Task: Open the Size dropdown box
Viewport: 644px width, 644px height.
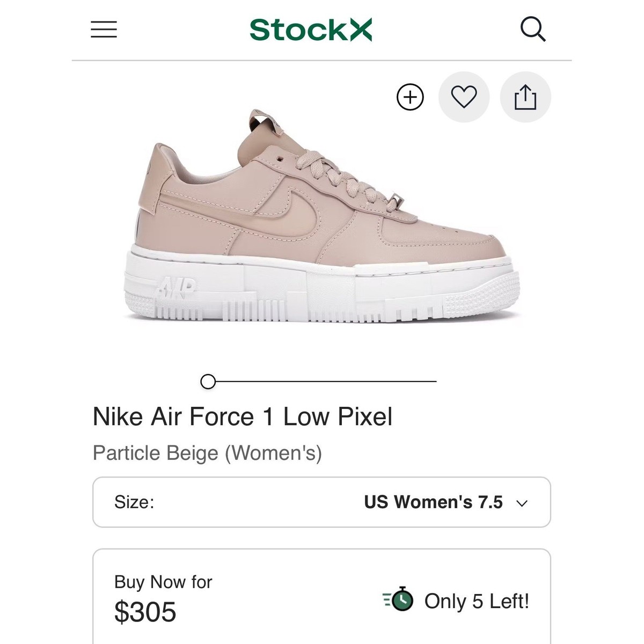Action: 322,502
